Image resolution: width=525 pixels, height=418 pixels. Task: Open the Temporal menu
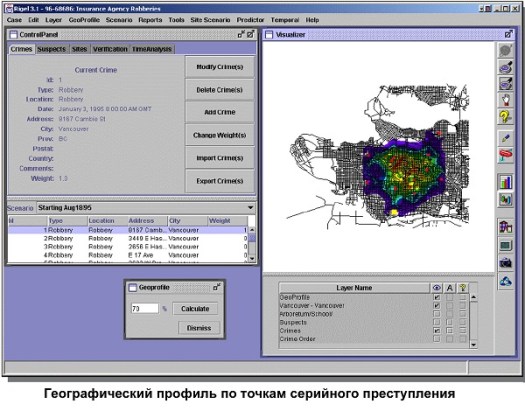coord(285,20)
